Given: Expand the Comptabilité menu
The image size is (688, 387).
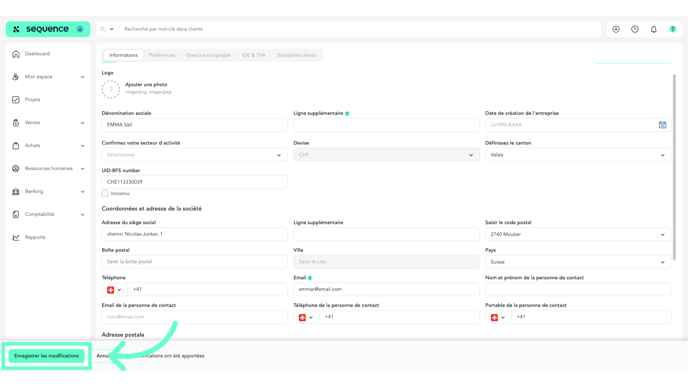Looking at the screenshot, I should 82,215.
